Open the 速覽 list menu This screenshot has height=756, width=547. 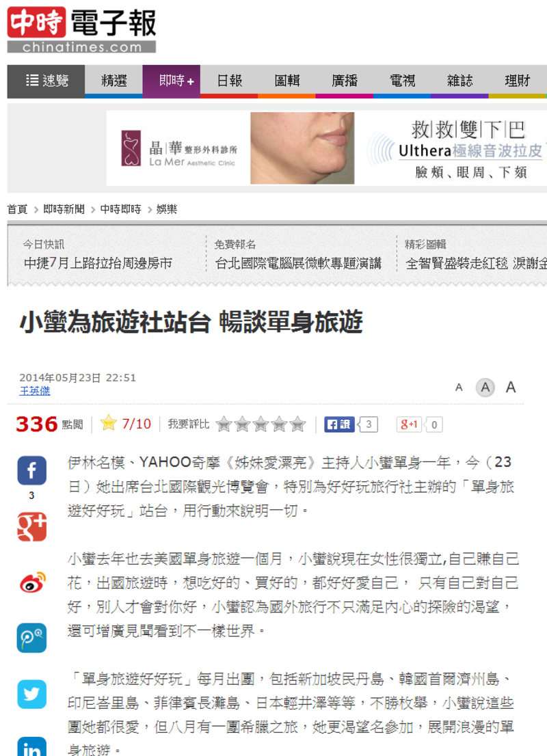pos(46,81)
